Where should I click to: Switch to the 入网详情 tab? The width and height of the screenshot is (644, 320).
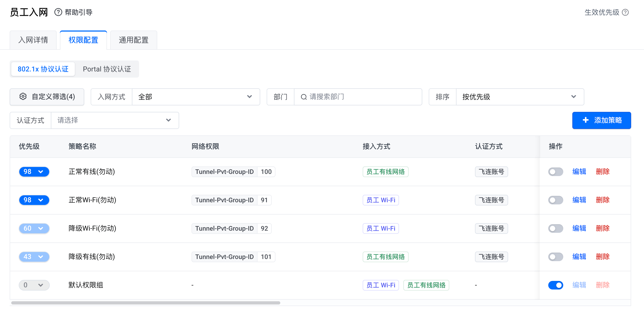[33, 40]
